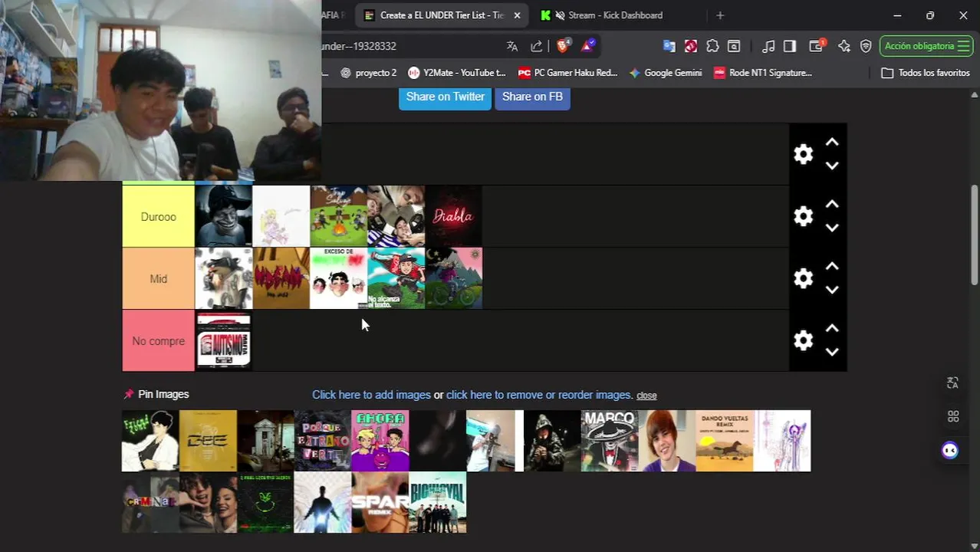Select the yellow Durooo tier label
Image resolution: width=980 pixels, height=552 pixels.
pos(159,216)
